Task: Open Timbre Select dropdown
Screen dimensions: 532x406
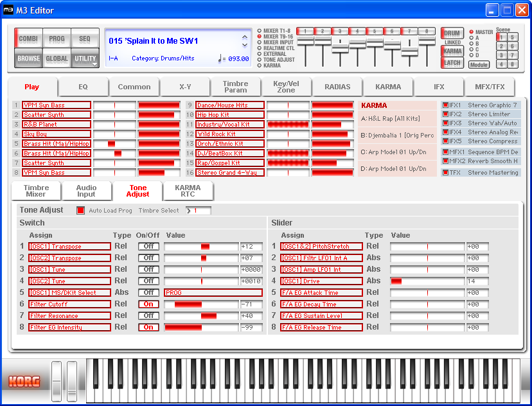Action: coord(199,211)
